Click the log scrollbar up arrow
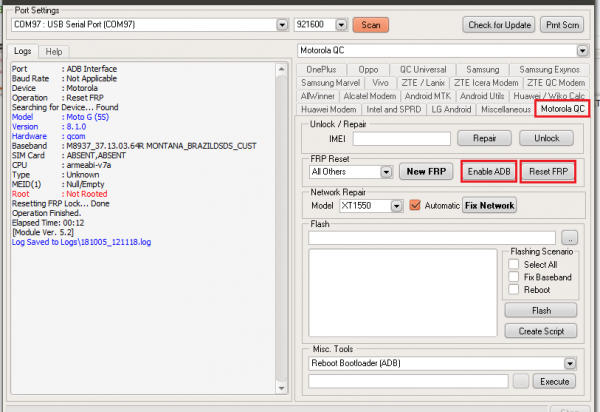 tap(281, 69)
